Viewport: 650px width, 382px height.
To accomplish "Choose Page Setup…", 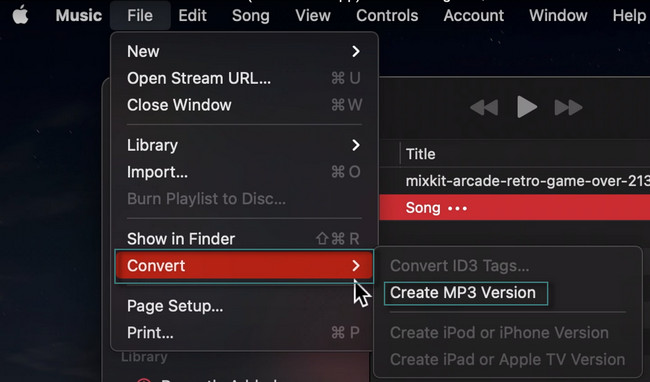I will [x=244, y=306].
